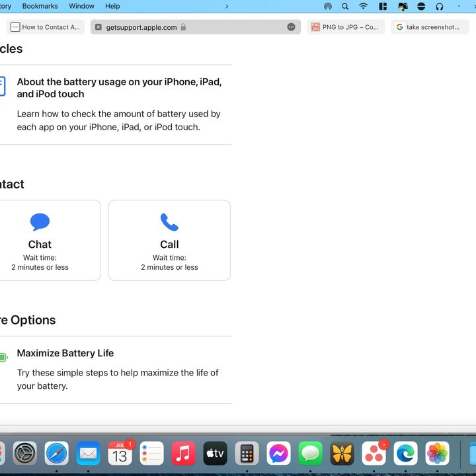This screenshot has width=476, height=476.
Task: Open Reminders from the Dock
Action: [151, 454]
